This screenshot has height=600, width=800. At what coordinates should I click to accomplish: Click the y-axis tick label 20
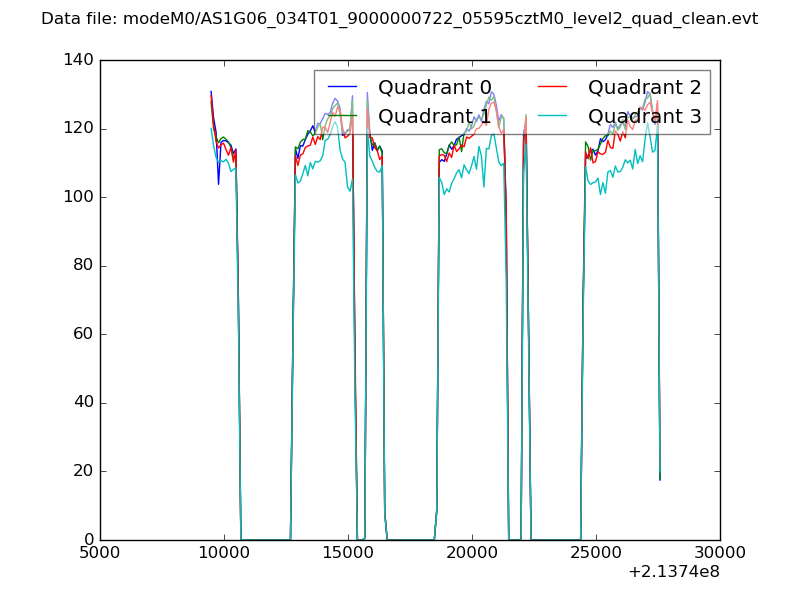tap(86, 472)
